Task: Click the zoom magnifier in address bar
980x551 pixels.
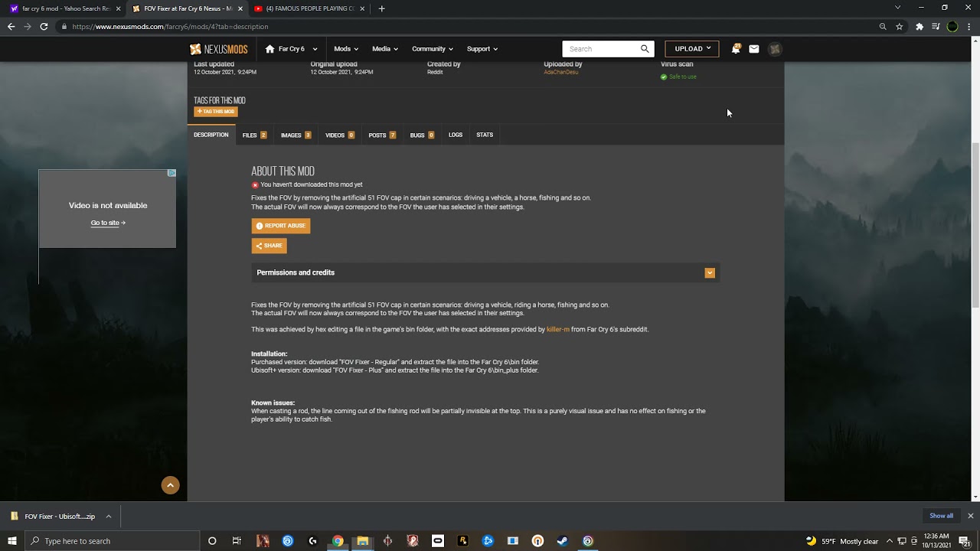Action: (883, 26)
